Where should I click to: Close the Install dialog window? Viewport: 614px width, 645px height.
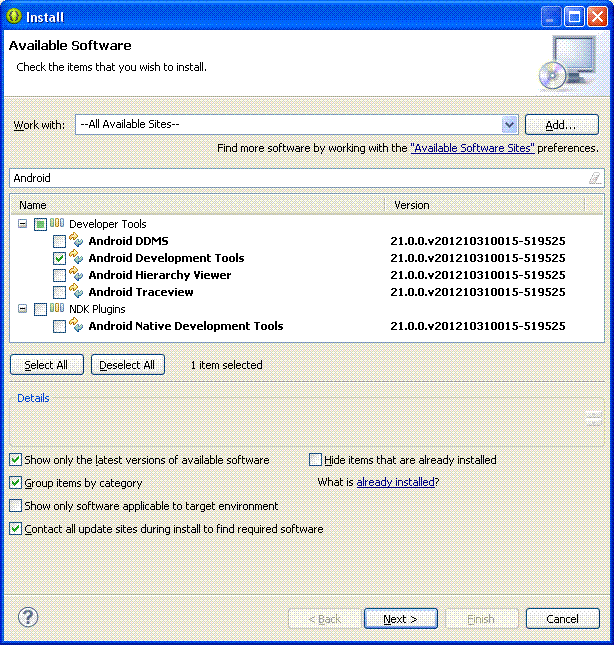[597, 17]
